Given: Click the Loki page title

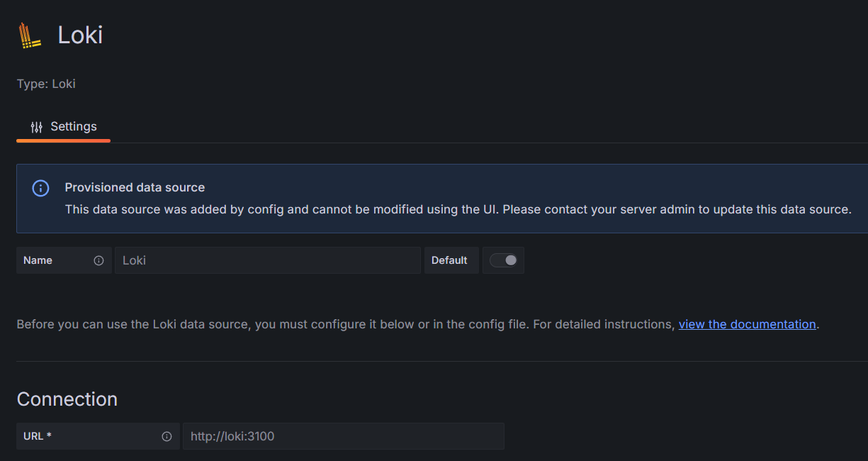Looking at the screenshot, I should [x=80, y=35].
